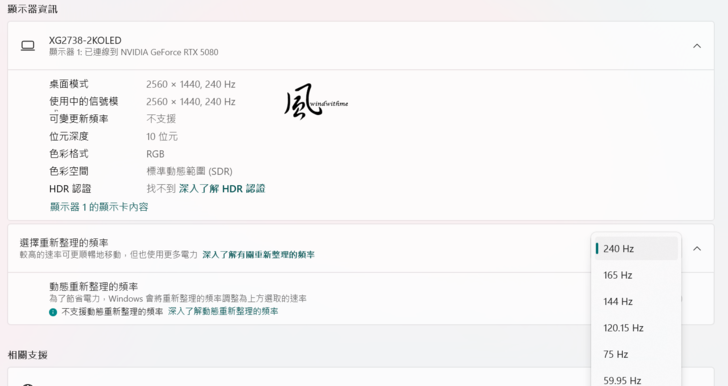Choose 144 Hz refresh rate option
Viewport: 728px width, 386px height.
(x=636, y=301)
